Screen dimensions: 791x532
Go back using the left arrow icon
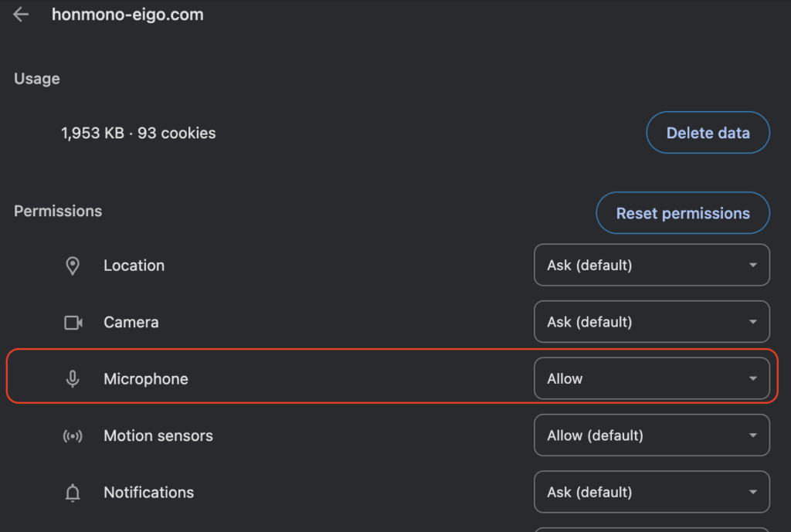(21, 15)
